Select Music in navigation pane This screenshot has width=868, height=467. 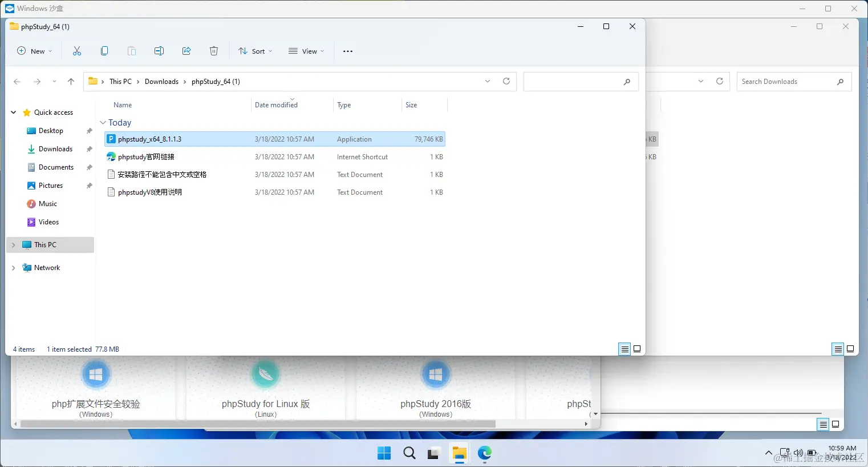pos(48,204)
